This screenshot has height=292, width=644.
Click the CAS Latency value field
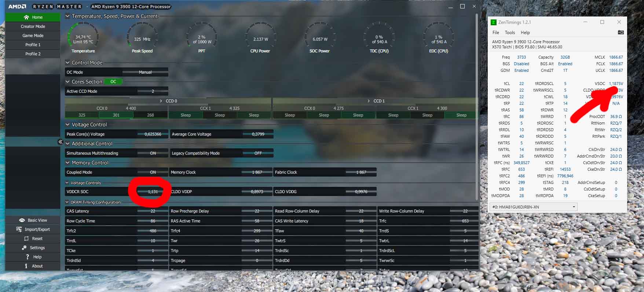(153, 211)
